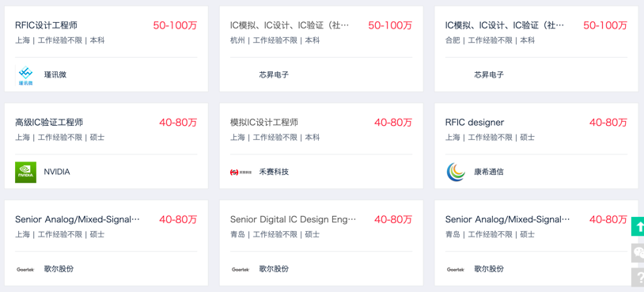Click the NVIDIA green logo icon
The height and width of the screenshot is (292, 644).
click(25, 172)
